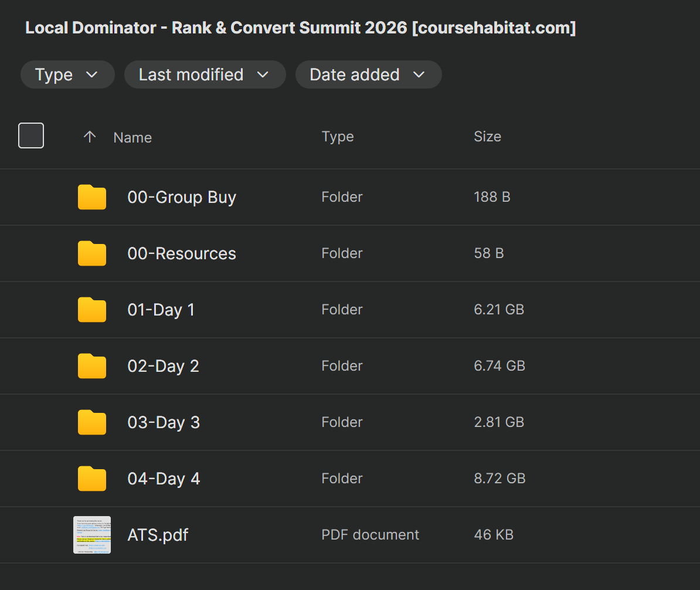Click the 03-Day 3 folder icon
Image resolution: width=700 pixels, height=590 pixels.
tap(92, 422)
